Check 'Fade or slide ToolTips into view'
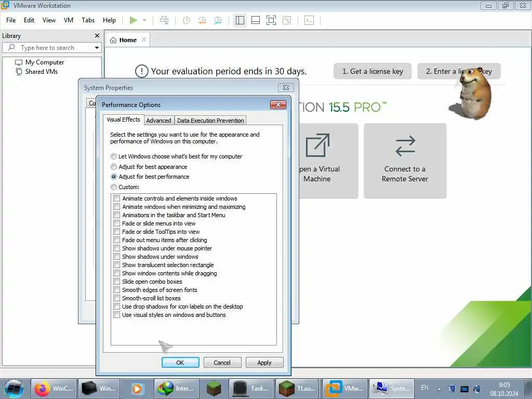The width and height of the screenshot is (532, 399). click(x=117, y=232)
